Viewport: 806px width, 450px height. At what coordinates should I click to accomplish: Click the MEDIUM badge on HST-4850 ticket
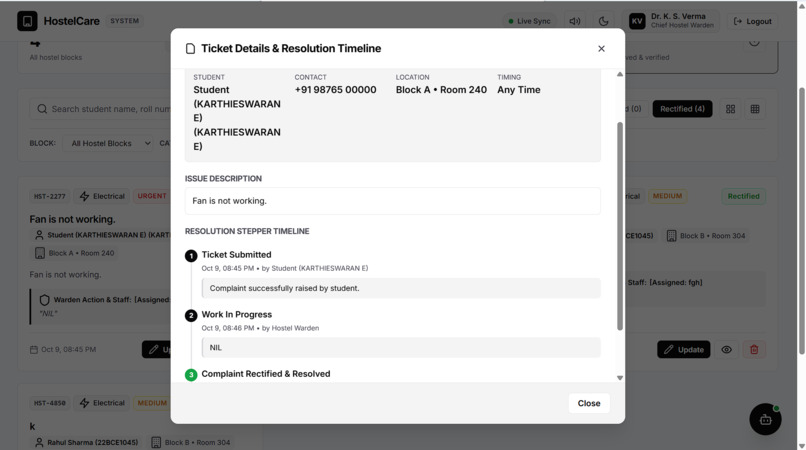tap(152, 403)
